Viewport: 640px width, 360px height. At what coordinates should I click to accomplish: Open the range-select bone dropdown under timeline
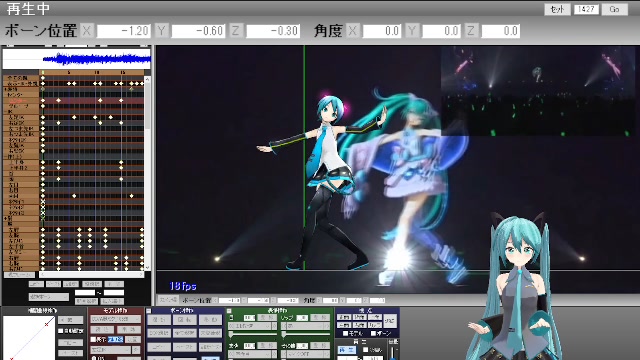click(49, 297)
